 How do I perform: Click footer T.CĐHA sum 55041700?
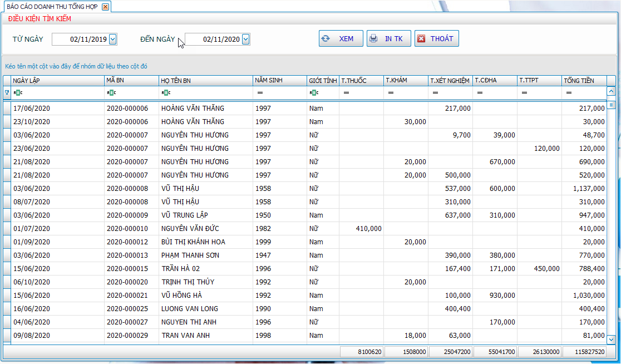495,352
